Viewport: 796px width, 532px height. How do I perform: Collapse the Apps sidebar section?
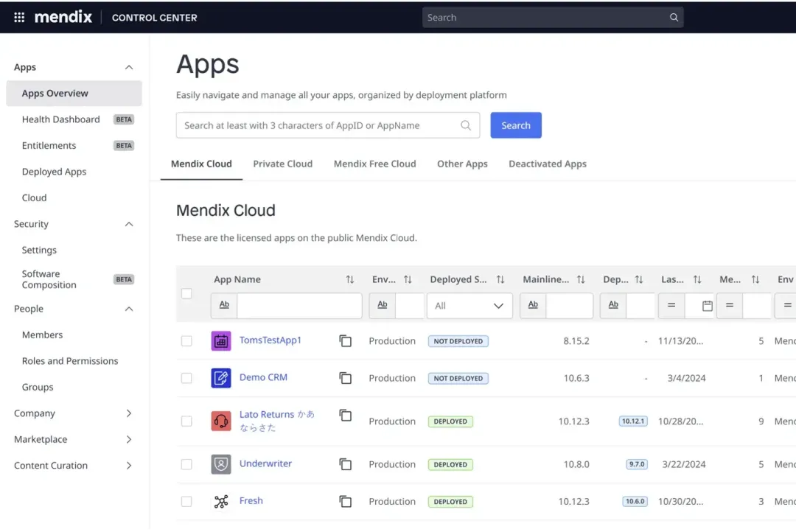(x=128, y=67)
